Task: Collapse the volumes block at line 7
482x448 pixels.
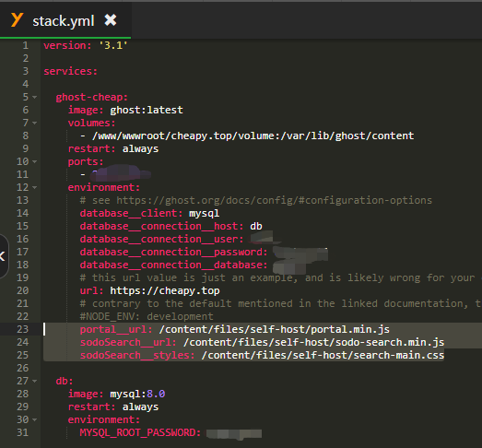Action: point(34,123)
